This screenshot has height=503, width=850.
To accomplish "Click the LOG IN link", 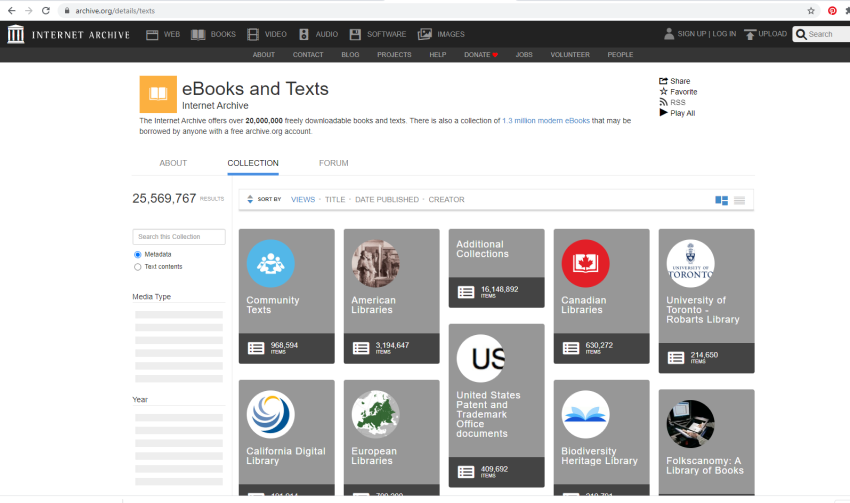I will tap(724, 34).
